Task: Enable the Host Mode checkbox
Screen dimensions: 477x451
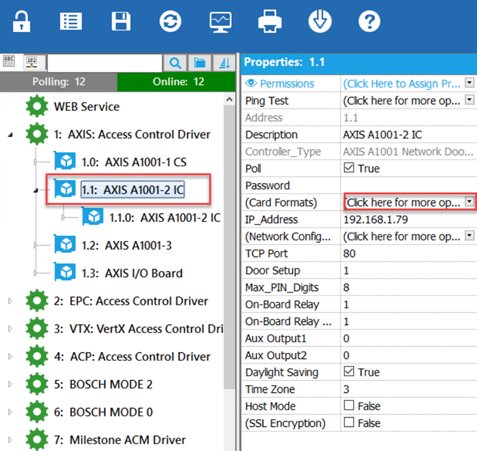Action: (x=349, y=405)
